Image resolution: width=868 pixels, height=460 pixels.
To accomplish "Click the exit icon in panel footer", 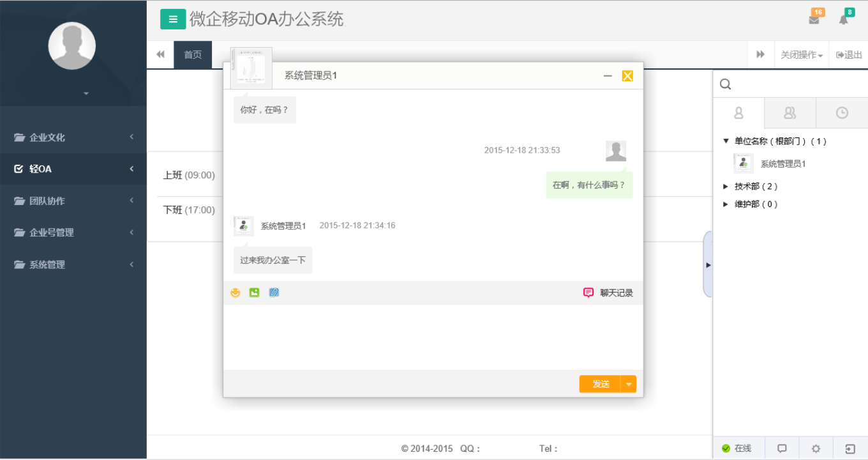I will tap(850, 448).
